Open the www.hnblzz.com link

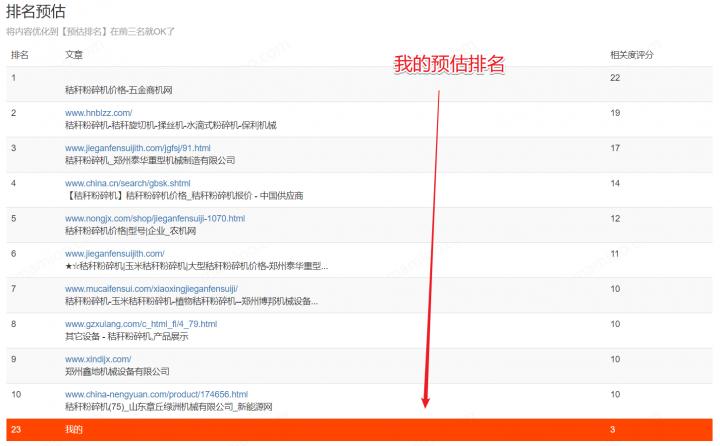(x=98, y=113)
